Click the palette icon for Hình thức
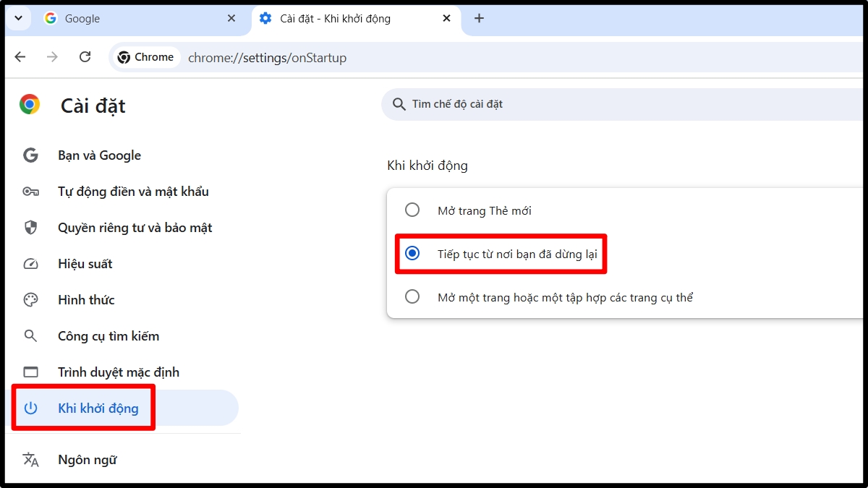868x488 pixels. pyautogui.click(x=30, y=299)
